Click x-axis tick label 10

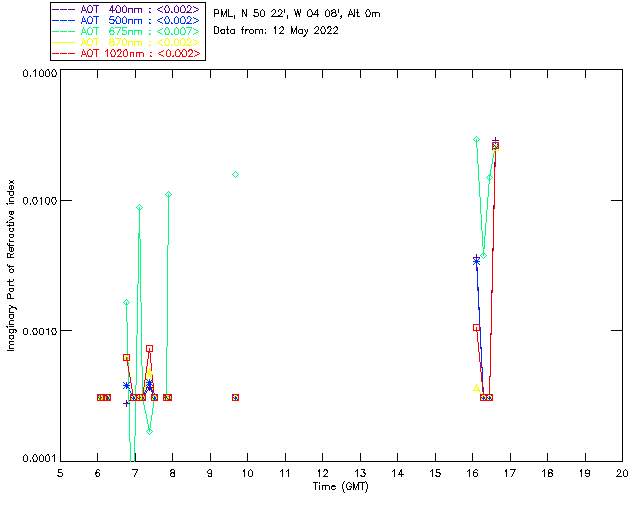pyautogui.click(x=248, y=473)
